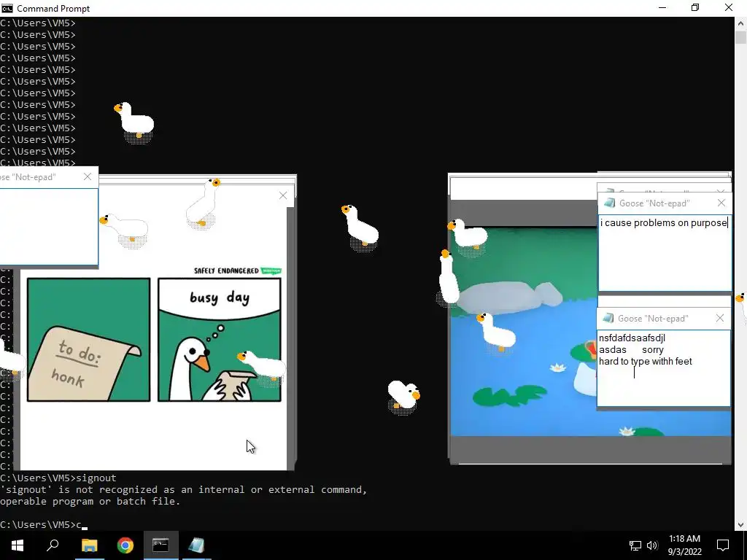The height and width of the screenshot is (560, 747).
Task: Launch Google Chrome from taskbar
Action: 125,545
